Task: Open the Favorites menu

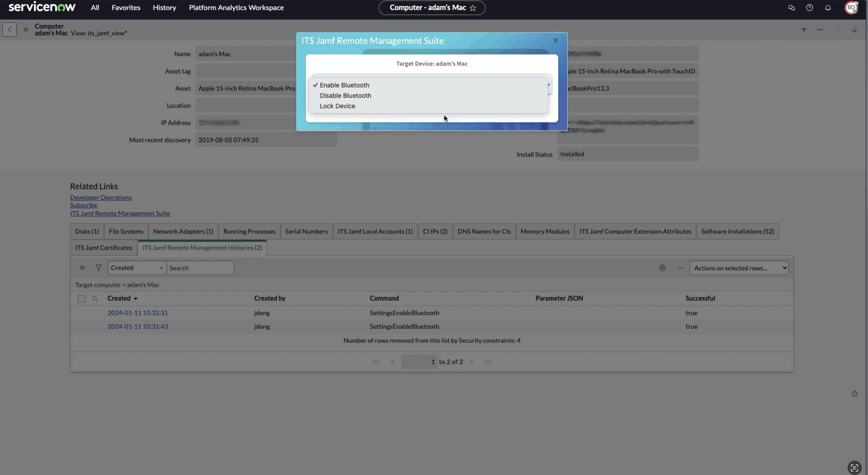Action: coord(126,7)
